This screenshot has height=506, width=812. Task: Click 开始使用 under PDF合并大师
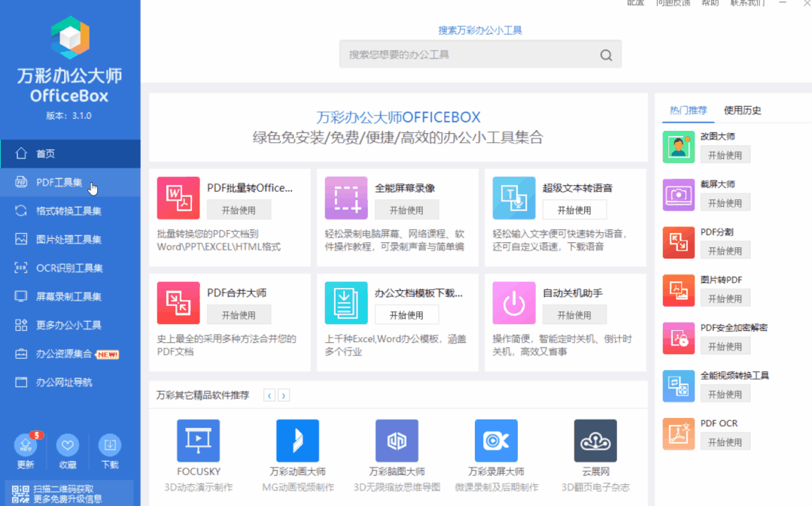[x=239, y=315]
